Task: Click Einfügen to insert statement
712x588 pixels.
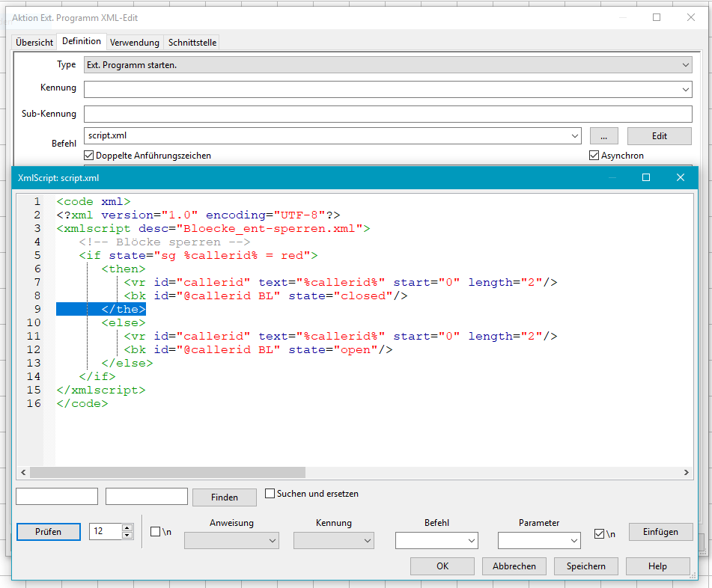Action: pos(660,532)
